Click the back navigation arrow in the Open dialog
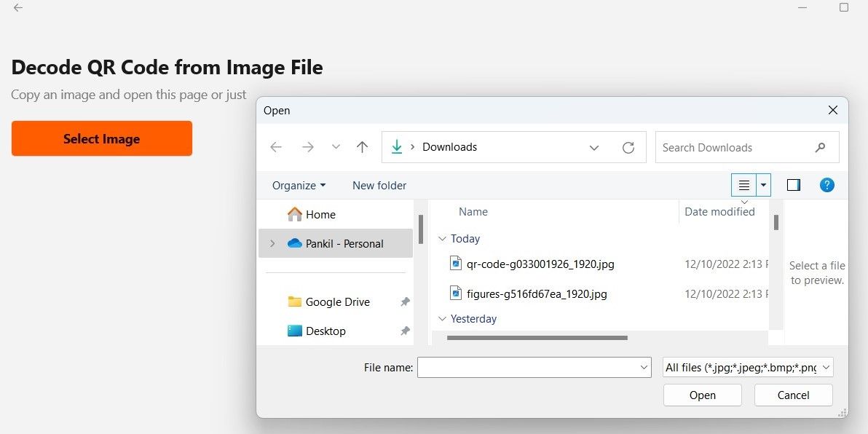 275,147
